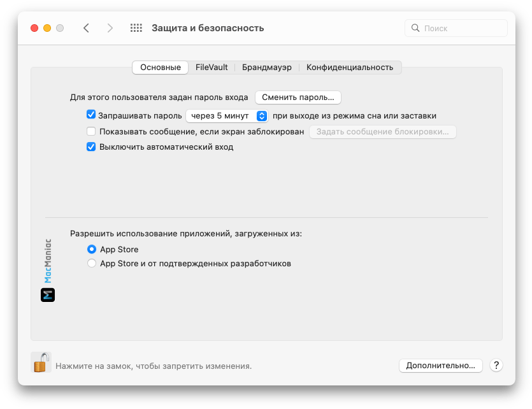This screenshot has width=532, height=409.
Task: Allow App Store and identified developers
Action: tap(92, 263)
